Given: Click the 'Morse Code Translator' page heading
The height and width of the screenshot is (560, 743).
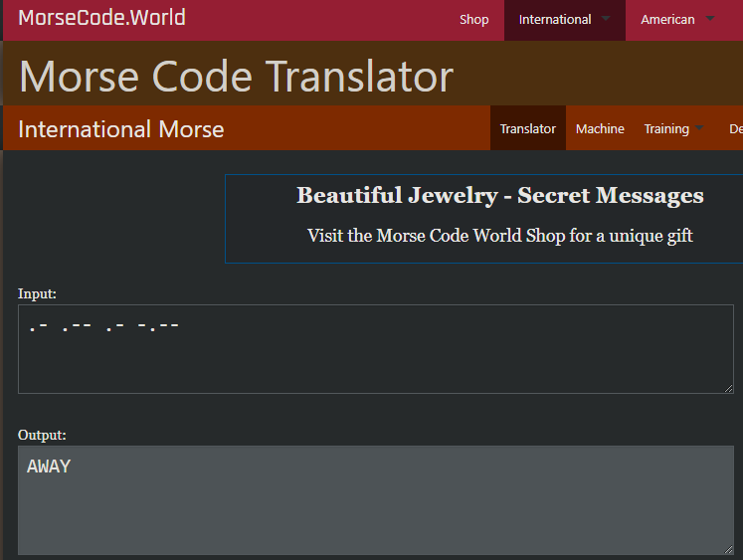Looking at the screenshot, I should click(236, 76).
